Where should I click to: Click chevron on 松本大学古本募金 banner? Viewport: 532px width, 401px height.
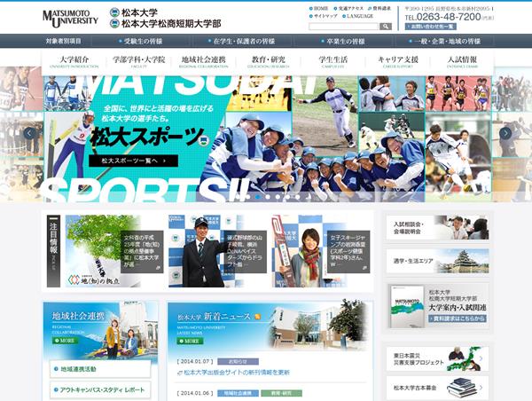[481, 388]
